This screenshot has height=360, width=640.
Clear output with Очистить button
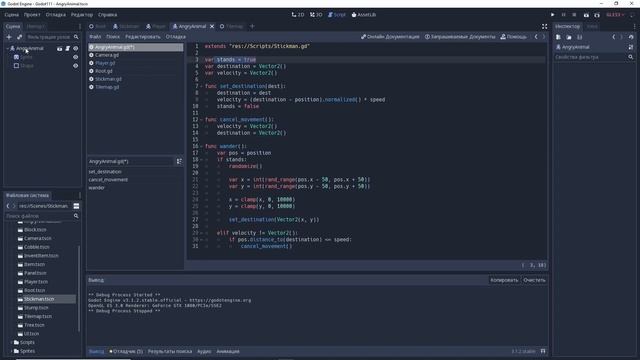click(534, 280)
